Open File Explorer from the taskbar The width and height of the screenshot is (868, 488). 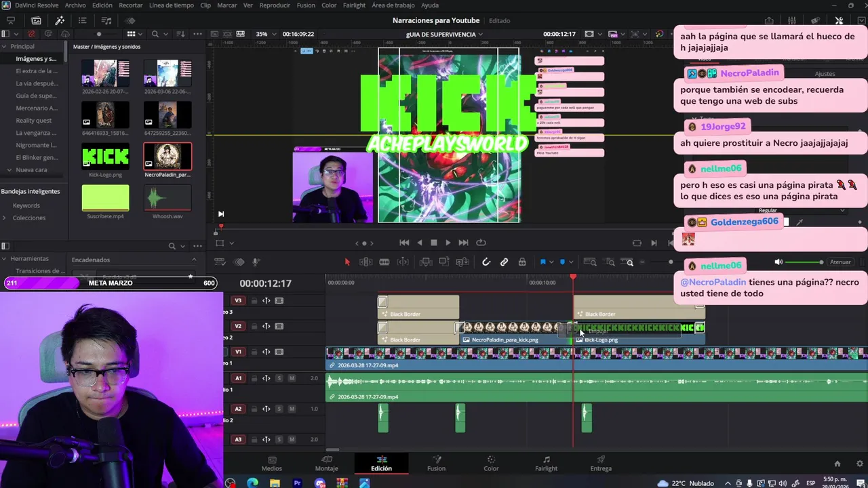[275, 483]
